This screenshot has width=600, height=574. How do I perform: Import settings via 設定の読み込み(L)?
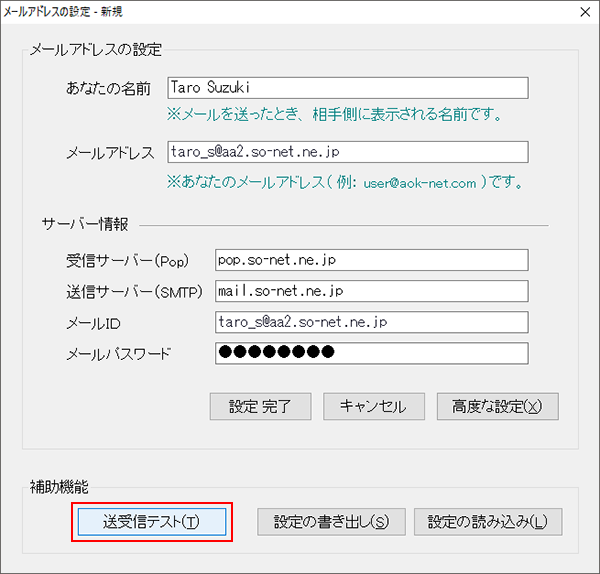[x=488, y=522]
